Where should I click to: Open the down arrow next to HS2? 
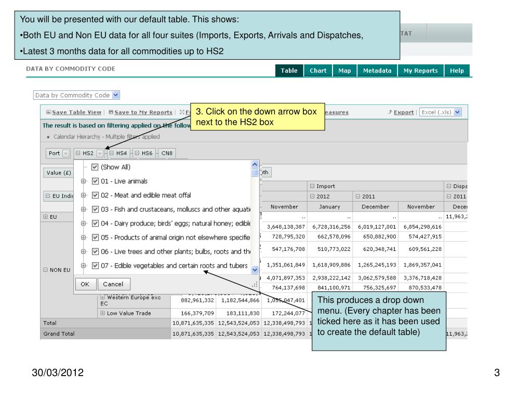[100, 153]
